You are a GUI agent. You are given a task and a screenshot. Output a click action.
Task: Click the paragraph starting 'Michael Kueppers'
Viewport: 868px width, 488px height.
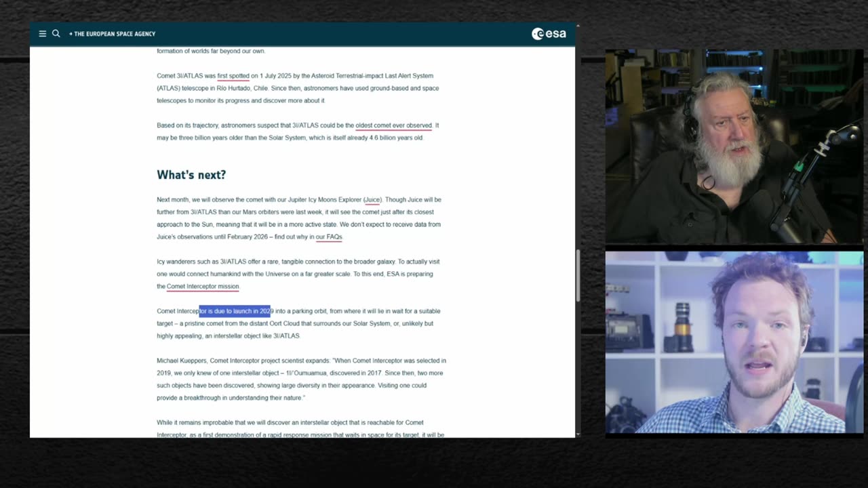(302, 379)
